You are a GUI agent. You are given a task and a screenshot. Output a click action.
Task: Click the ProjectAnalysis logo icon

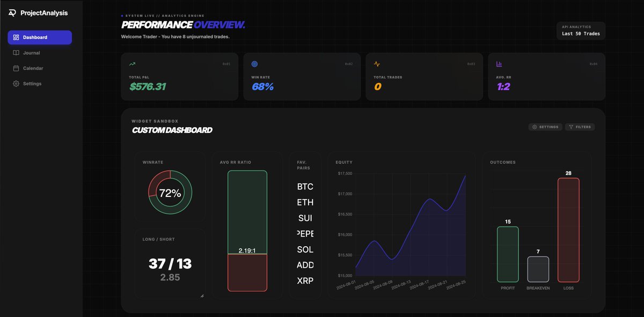pos(12,13)
